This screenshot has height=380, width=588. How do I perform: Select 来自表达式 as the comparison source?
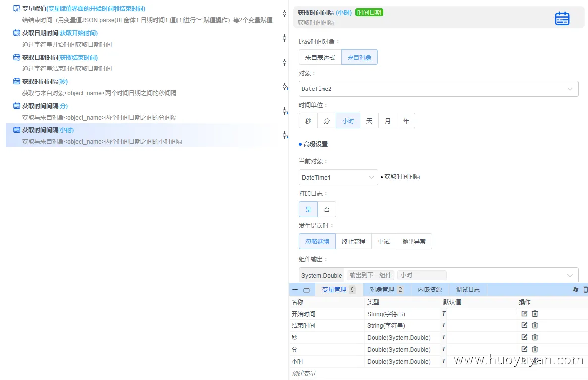320,58
